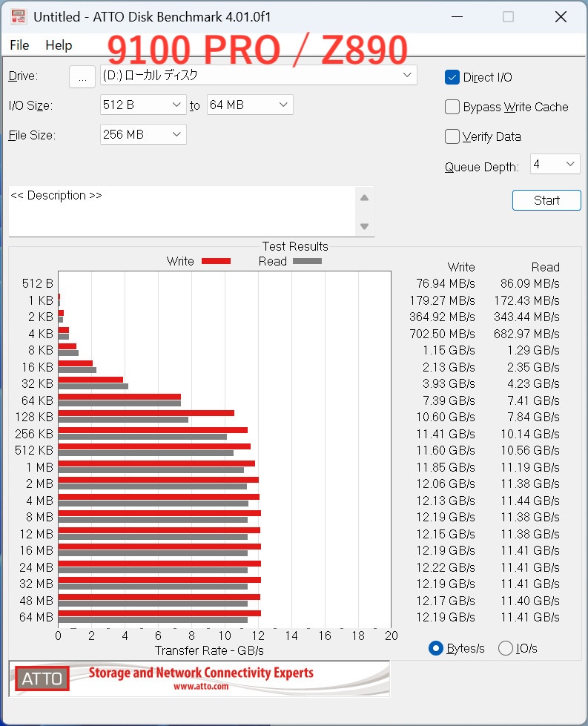The height and width of the screenshot is (726, 588).
Task: Click the Queue Depth label
Action: 481,167
